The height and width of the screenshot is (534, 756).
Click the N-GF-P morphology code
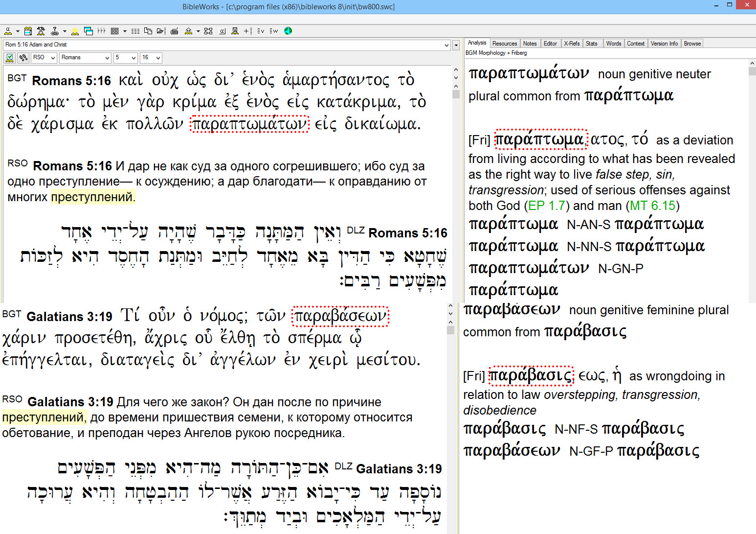pyautogui.click(x=591, y=451)
